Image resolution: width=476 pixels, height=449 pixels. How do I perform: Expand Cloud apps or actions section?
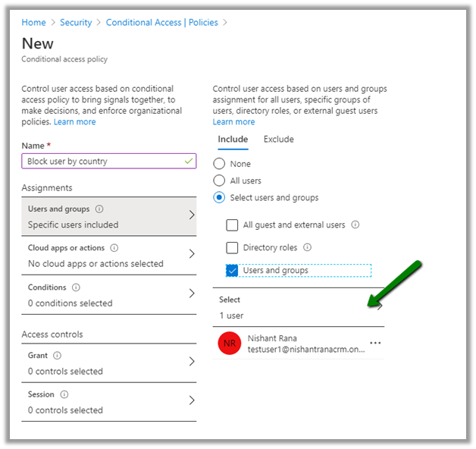point(191,256)
